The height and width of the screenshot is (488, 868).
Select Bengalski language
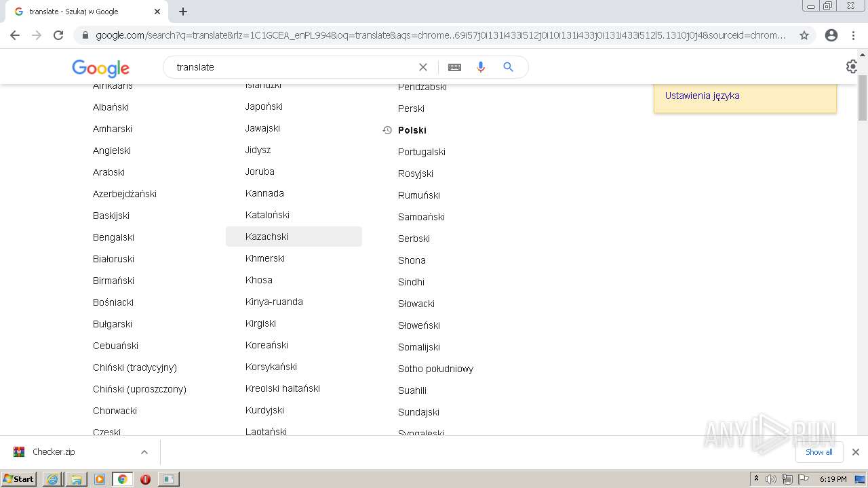(x=113, y=237)
